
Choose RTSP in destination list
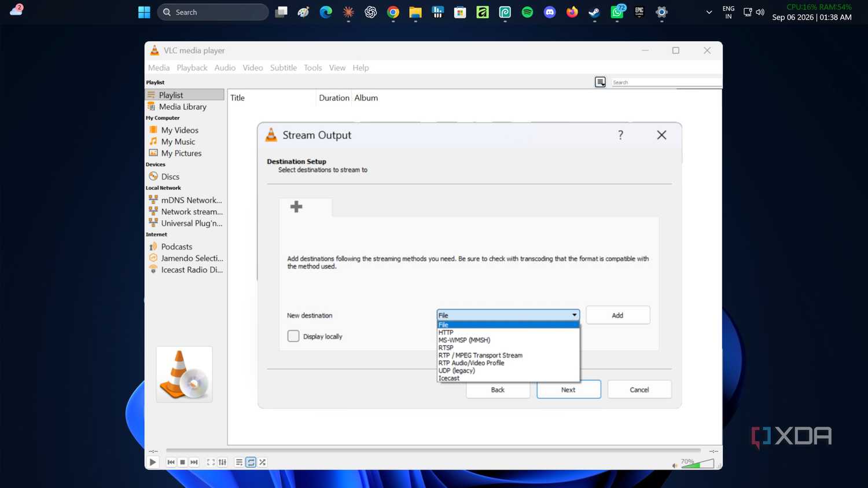pos(508,348)
